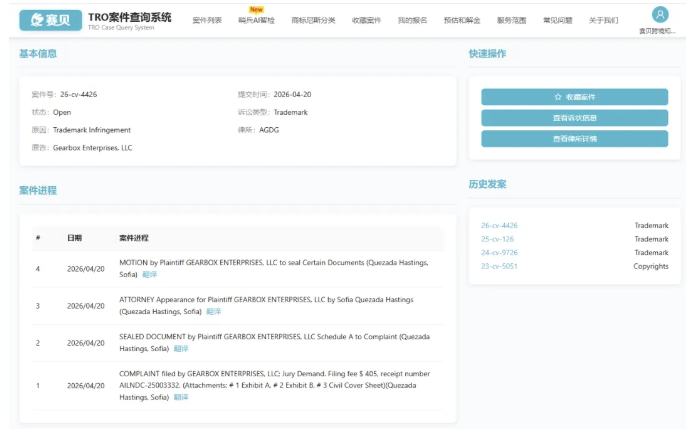Click 翻译 link for entry 4 MOTION
Screen dimensions: 688x434
point(150,275)
